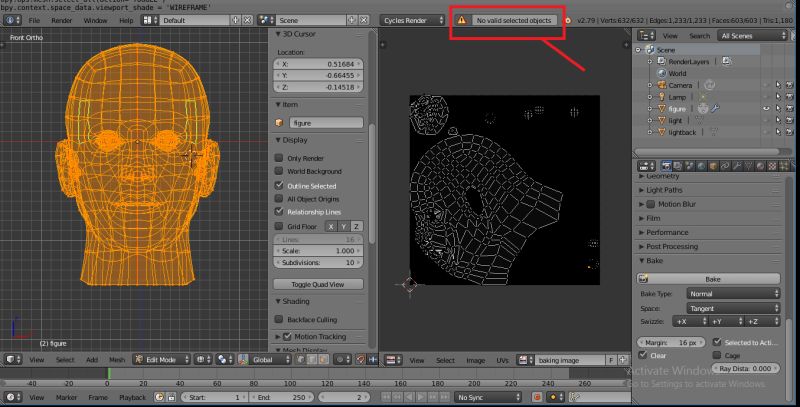Viewport: 800px width, 407px height.
Task: Click the warning triangle icon in info header
Action: 462,20
